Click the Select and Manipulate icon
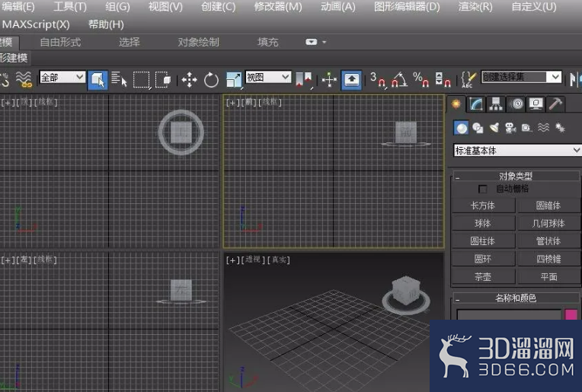Image resolution: width=582 pixels, height=392 pixels. pos(329,79)
